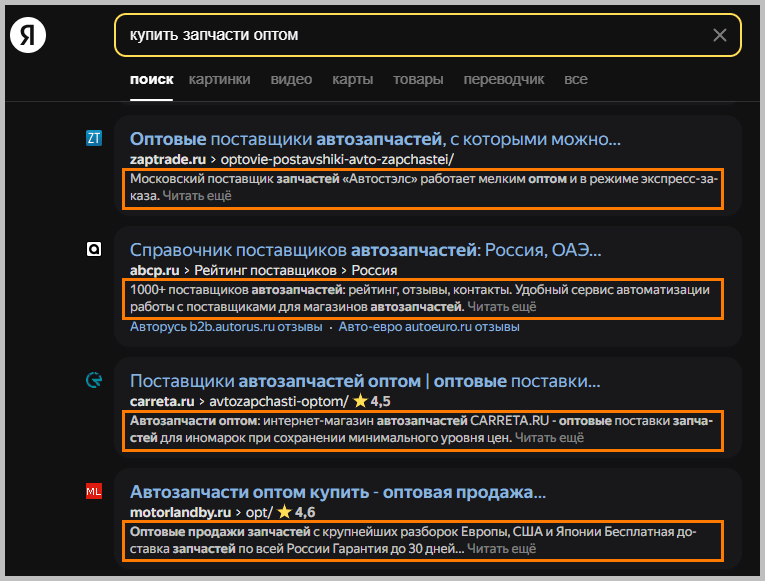
Task: Click the abcp.ru result favicon
Action: pos(94,249)
